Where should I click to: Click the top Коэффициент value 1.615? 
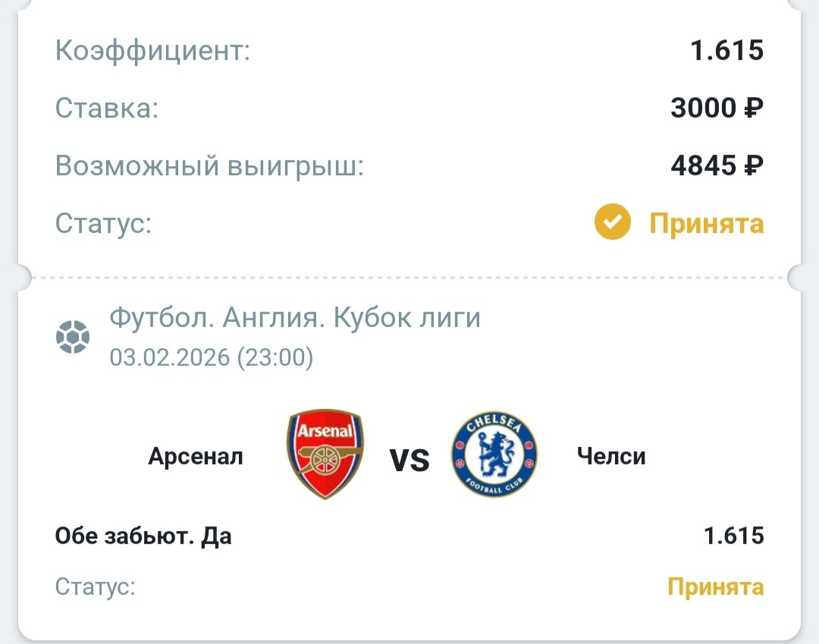pos(726,51)
